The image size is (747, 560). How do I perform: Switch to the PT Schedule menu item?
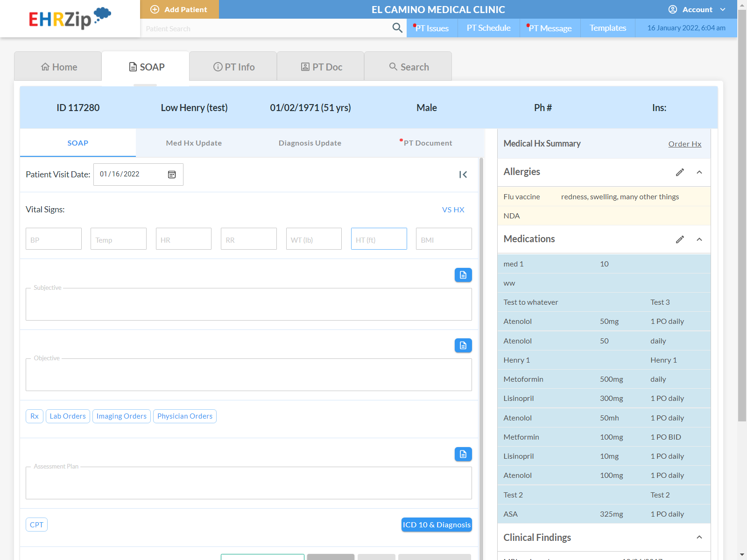[488, 28]
